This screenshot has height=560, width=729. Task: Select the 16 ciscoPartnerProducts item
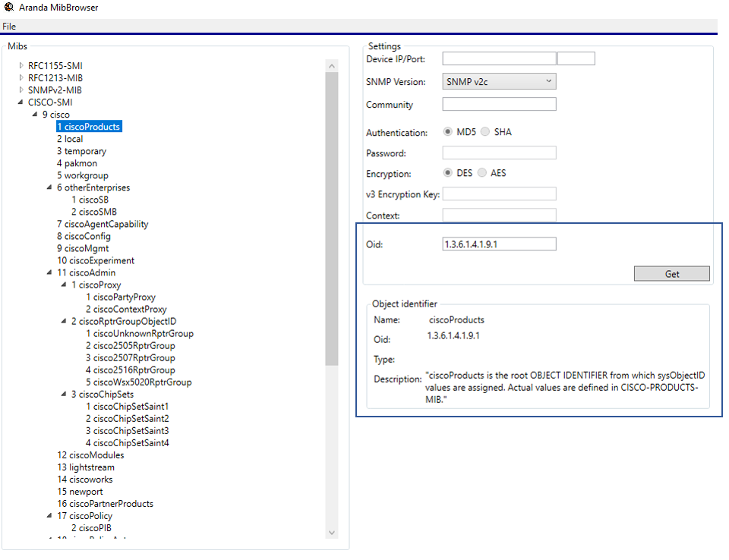point(105,504)
